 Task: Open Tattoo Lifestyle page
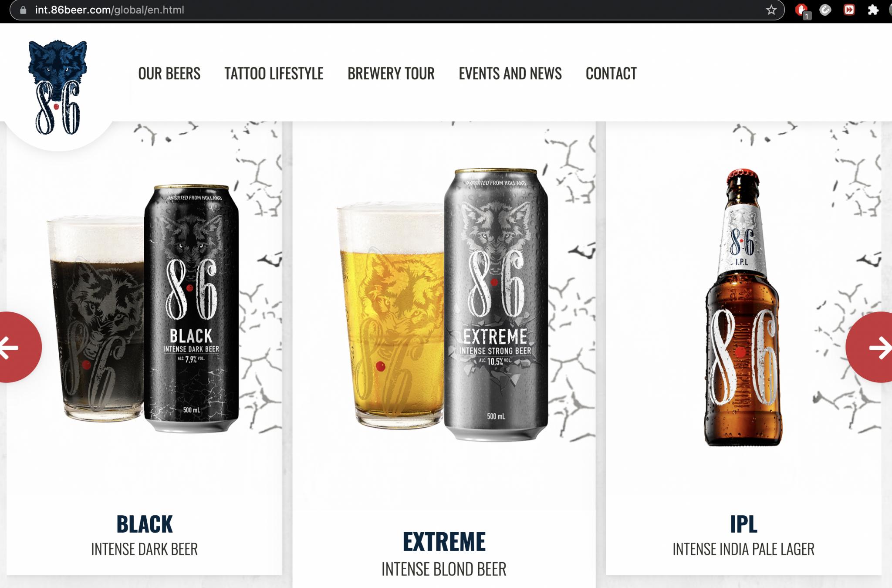(x=274, y=74)
